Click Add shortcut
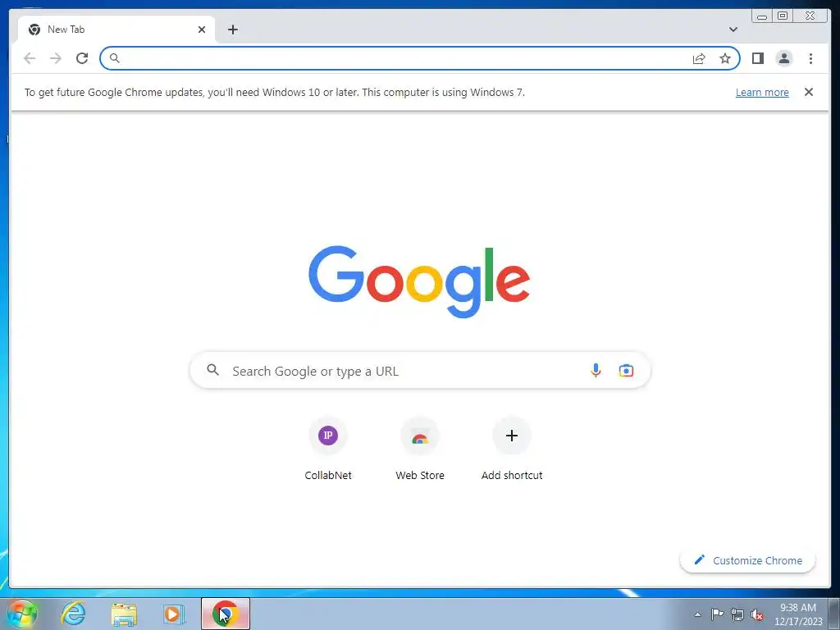 (512, 450)
